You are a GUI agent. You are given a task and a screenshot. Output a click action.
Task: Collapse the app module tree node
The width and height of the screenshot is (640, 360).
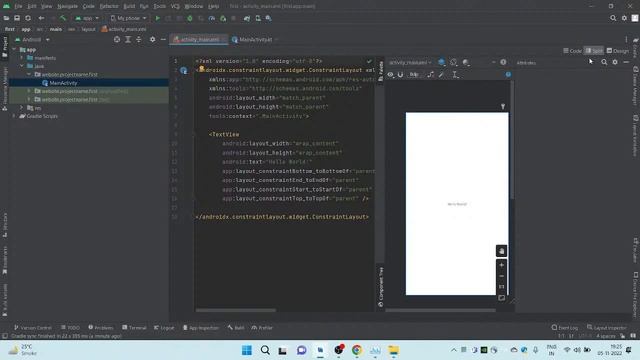click(x=14, y=49)
